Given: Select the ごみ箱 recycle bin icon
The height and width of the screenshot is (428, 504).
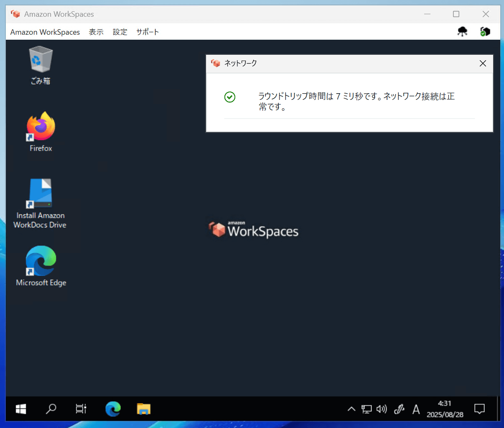Looking at the screenshot, I should [x=41, y=66].
